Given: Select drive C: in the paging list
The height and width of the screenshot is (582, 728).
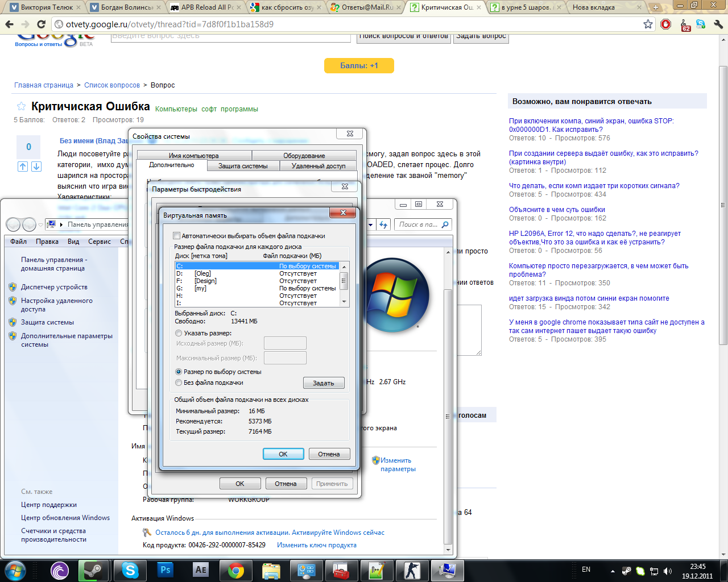Looking at the screenshot, I should [257, 266].
